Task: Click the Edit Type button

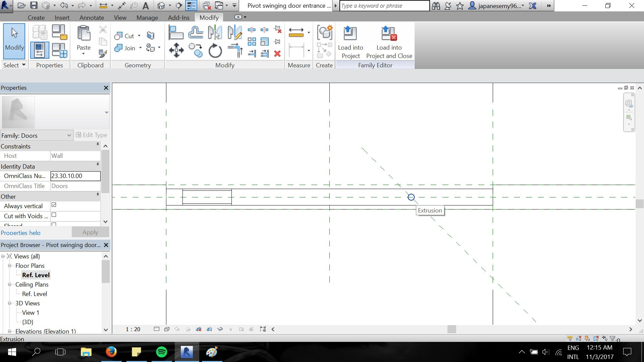Action: pos(91,135)
